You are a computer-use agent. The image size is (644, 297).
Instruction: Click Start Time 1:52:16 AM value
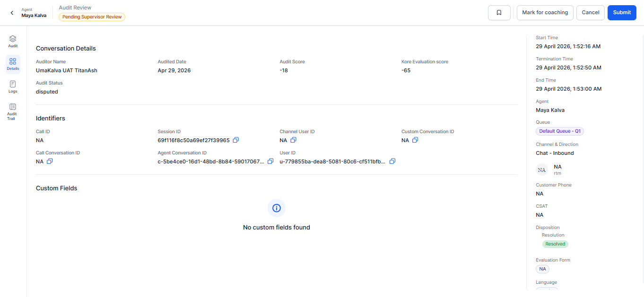pos(568,46)
